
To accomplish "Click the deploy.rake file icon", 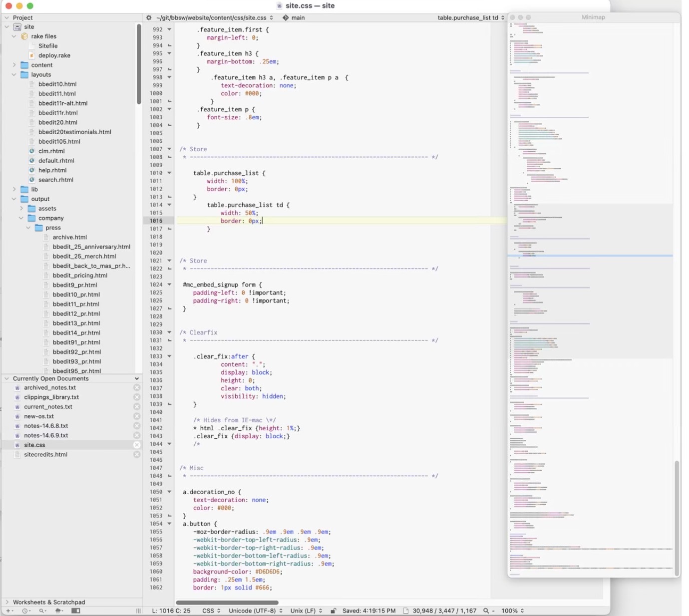I will (32, 55).
